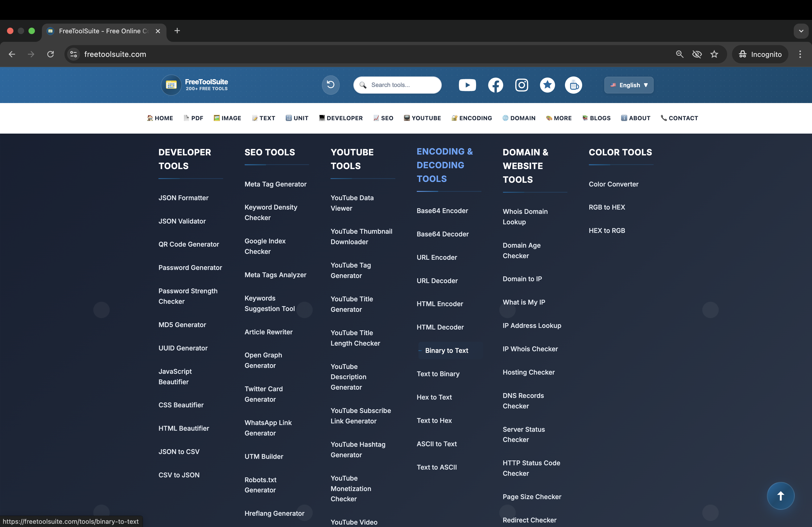Click the back-to-top arrow button
The height and width of the screenshot is (527, 812).
point(780,496)
